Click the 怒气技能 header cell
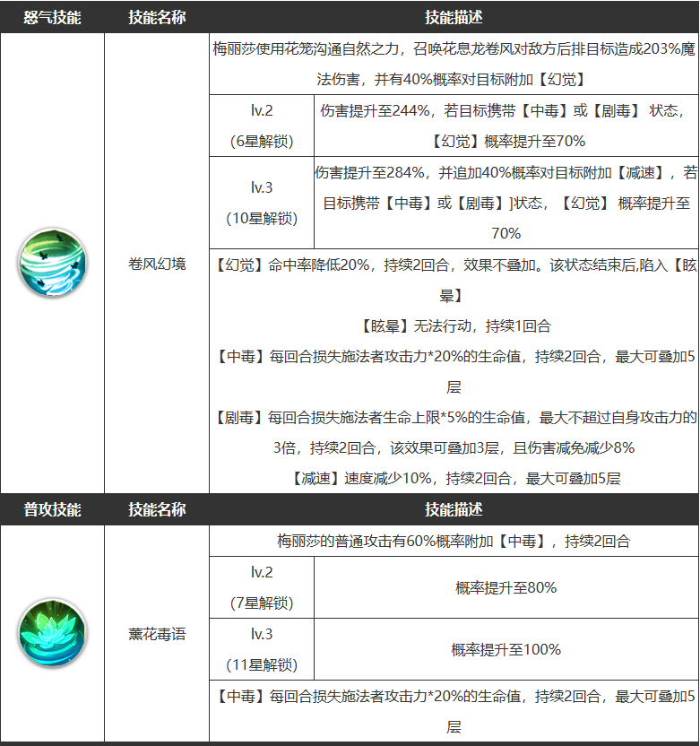Viewport: 700px width, 746px height. pos(52,17)
